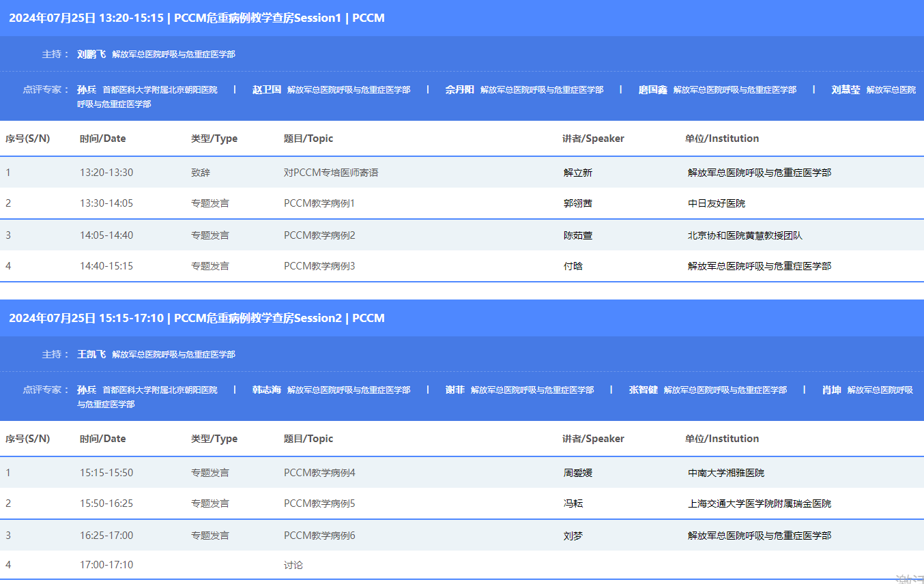Viewport: 924px width, 584px height.
Task: Click 专题发言 in the 郭翎茜 row
Action: pos(210,203)
